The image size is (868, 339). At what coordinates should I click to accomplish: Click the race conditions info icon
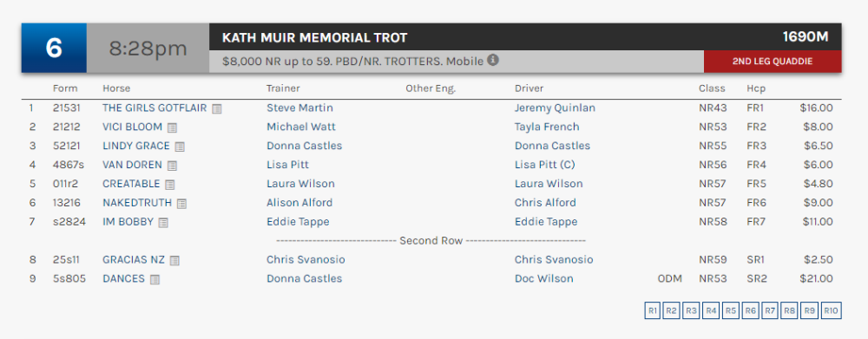pos(493,60)
